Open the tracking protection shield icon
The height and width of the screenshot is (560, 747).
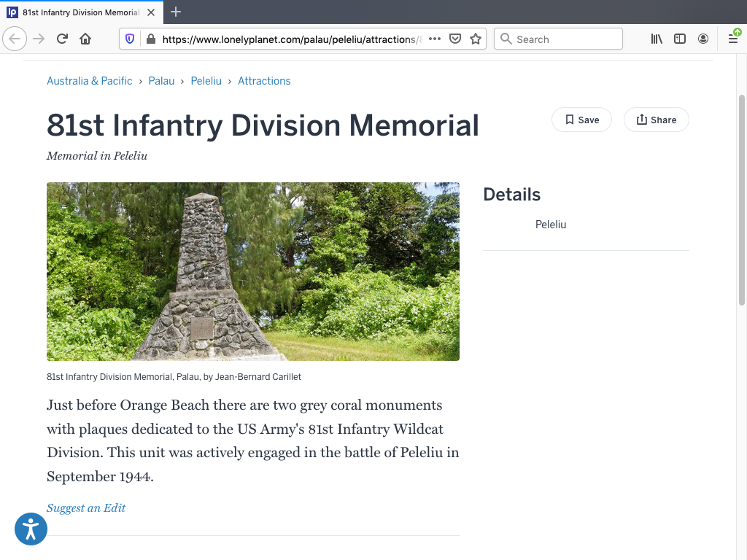[x=131, y=39]
